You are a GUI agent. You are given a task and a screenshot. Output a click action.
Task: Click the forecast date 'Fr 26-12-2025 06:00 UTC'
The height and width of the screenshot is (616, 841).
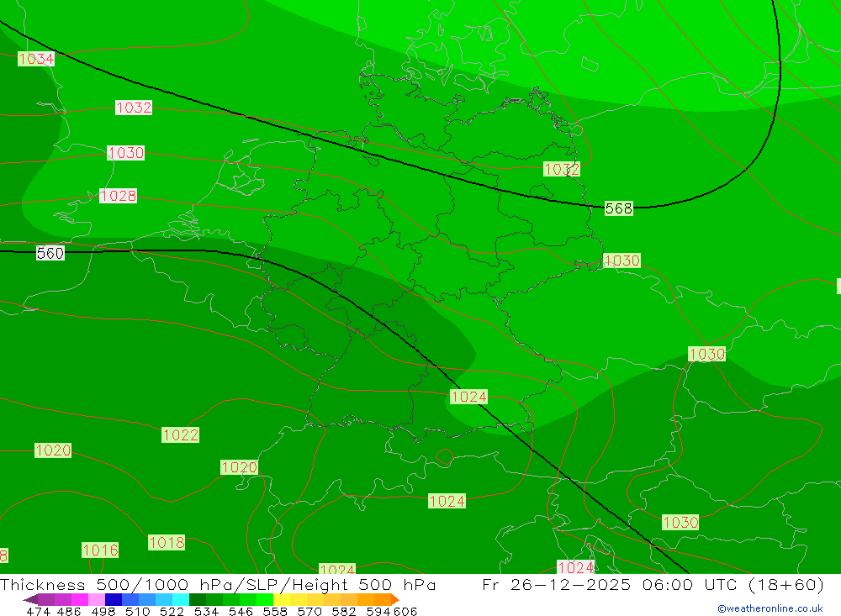pos(611,584)
